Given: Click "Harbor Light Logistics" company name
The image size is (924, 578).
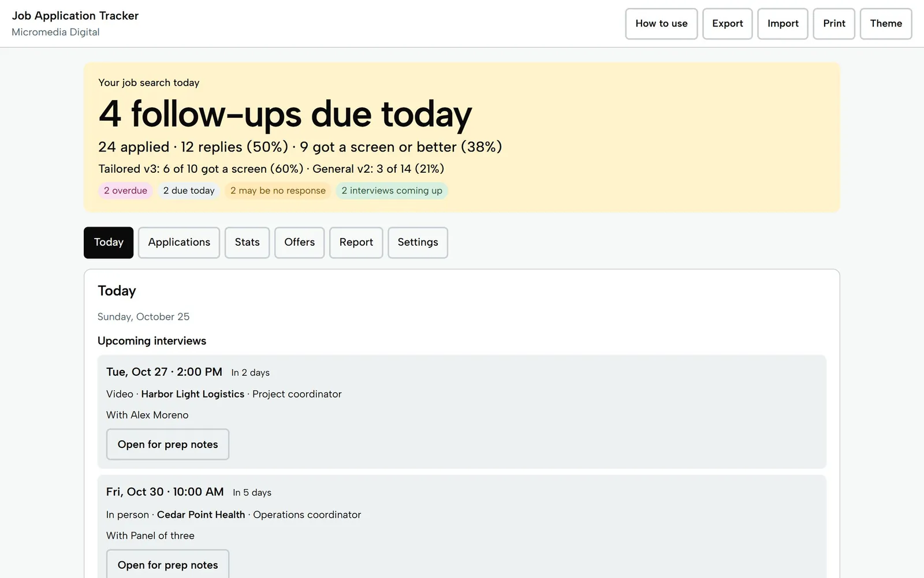Looking at the screenshot, I should pos(193,394).
